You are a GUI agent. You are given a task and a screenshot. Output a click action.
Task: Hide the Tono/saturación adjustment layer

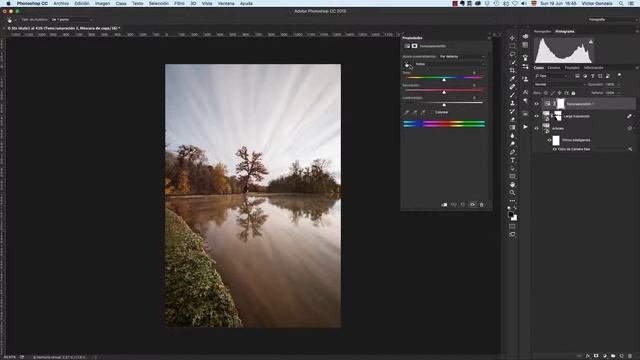click(x=537, y=104)
